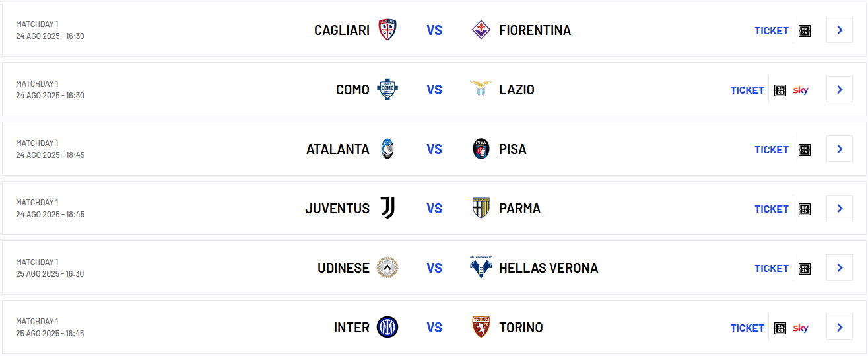Open Udinese vs Hellas Verona chevron
This screenshot has height=356, width=868.
coord(840,267)
